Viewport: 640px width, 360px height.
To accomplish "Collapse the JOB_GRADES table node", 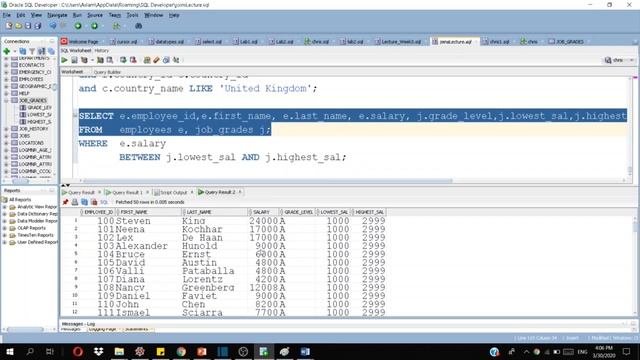I will tap(6, 100).
